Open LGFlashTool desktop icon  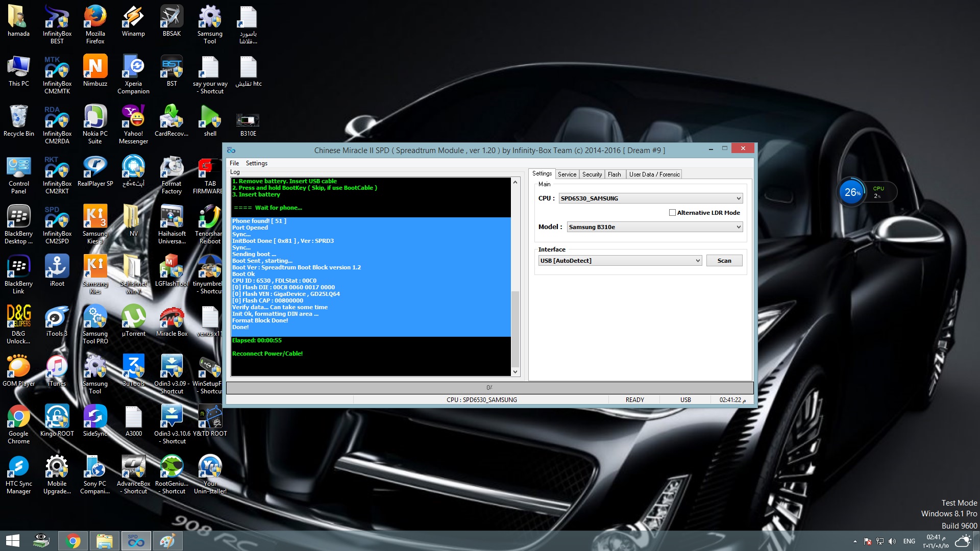pyautogui.click(x=171, y=270)
